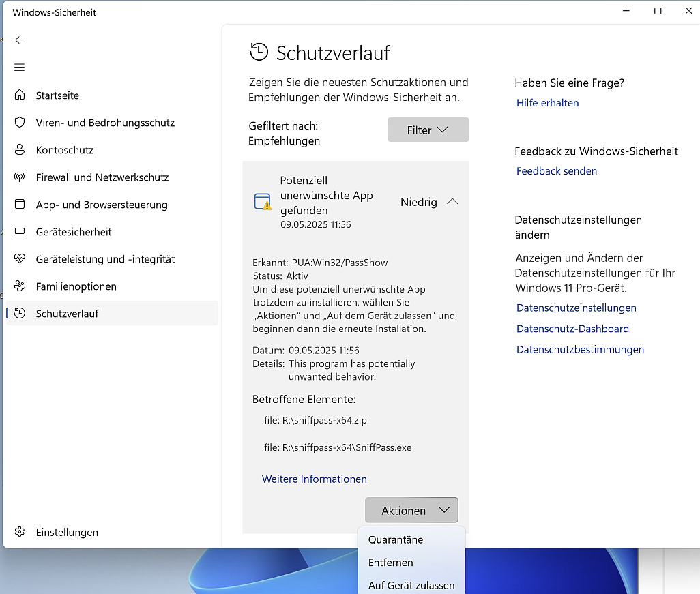Click file R:\sniffpass-x64\SniffPass.exe entry
Image resolution: width=700 pixels, height=594 pixels.
(338, 447)
